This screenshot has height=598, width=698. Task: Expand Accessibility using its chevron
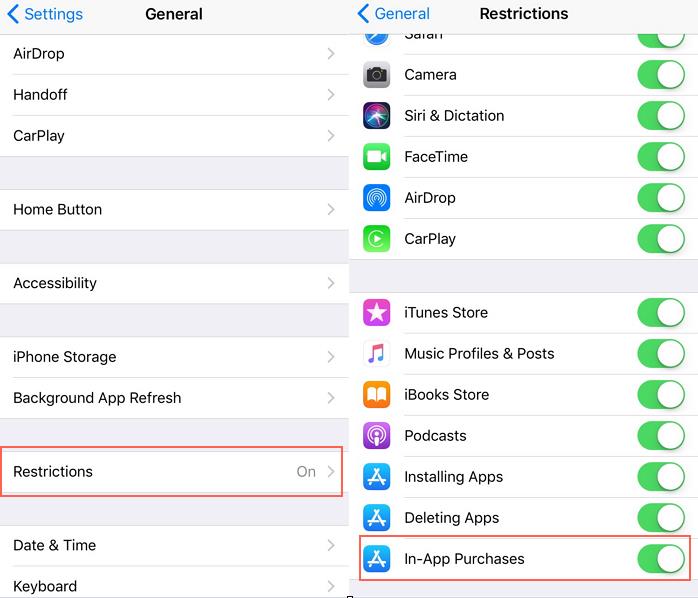tap(331, 283)
